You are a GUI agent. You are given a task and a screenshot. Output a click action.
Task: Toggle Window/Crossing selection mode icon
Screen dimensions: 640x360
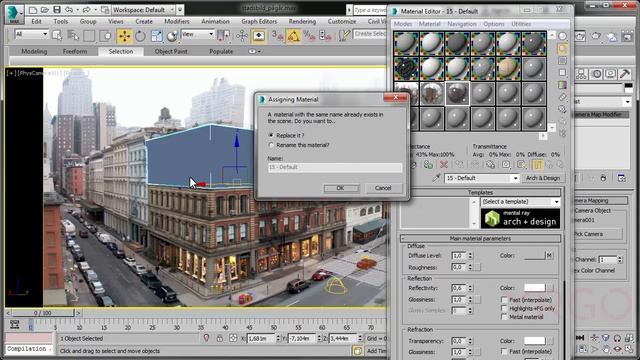pyautogui.click(x=105, y=36)
